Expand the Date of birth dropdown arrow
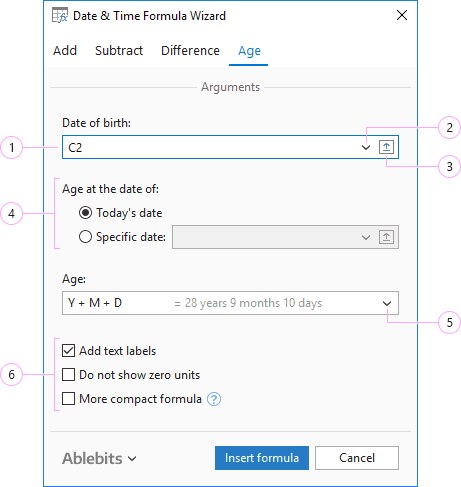Screen dimensions: 461x487 click(x=366, y=147)
